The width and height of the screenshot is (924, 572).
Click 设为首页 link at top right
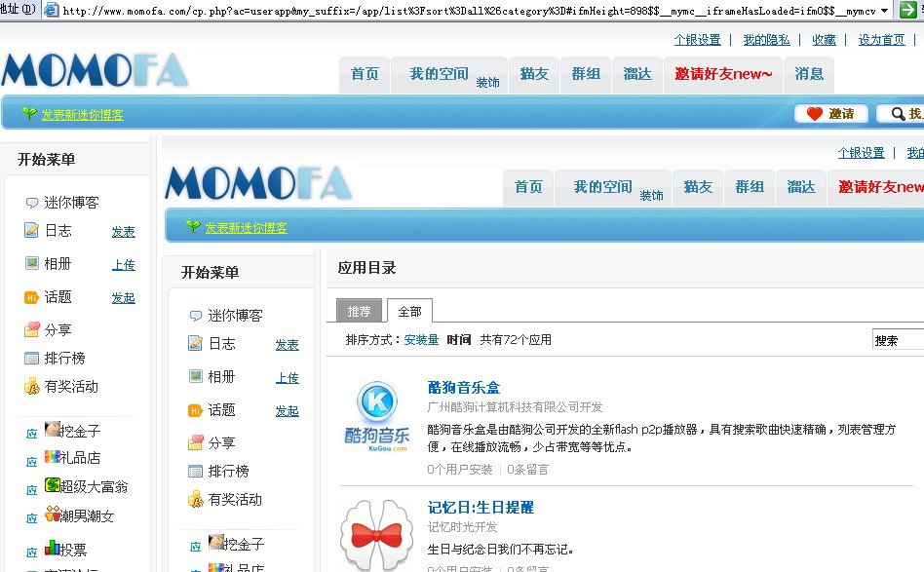(881, 40)
